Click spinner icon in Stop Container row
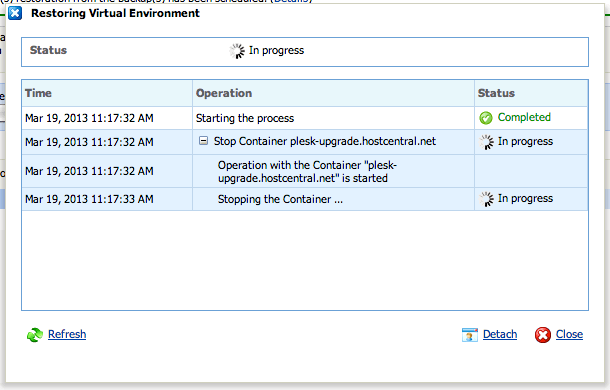This screenshot has height=390, width=610. pyautogui.click(x=486, y=142)
